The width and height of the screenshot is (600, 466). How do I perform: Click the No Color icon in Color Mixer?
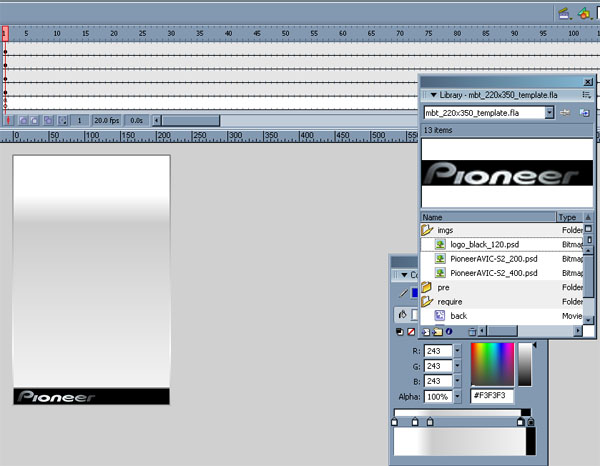(411, 332)
